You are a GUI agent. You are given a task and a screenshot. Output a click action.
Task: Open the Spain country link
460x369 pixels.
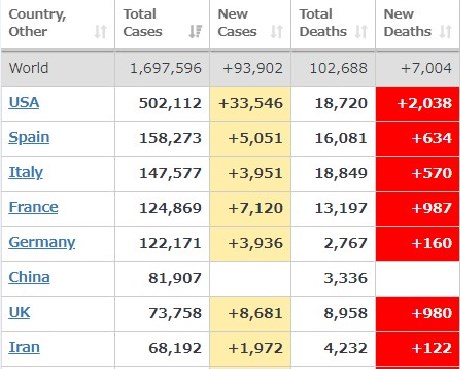tap(29, 138)
